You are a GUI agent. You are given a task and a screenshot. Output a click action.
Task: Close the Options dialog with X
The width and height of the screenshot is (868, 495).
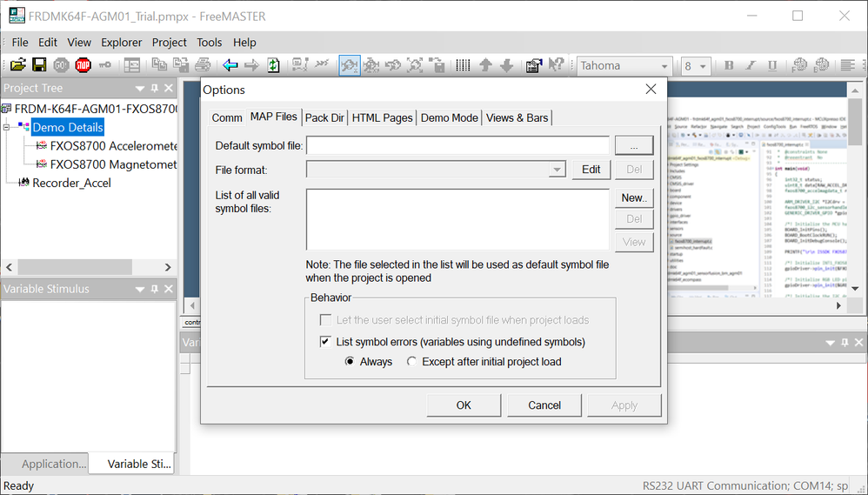pos(651,89)
